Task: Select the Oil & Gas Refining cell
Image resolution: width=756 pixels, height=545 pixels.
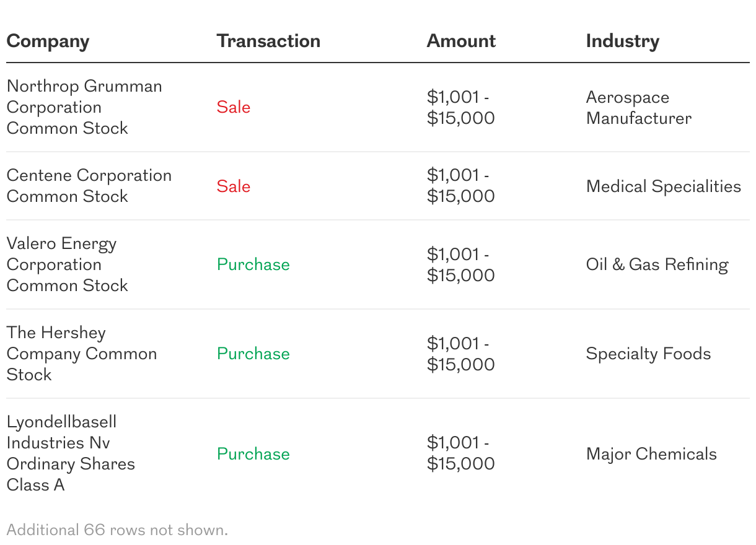Action: (x=657, y=264)
